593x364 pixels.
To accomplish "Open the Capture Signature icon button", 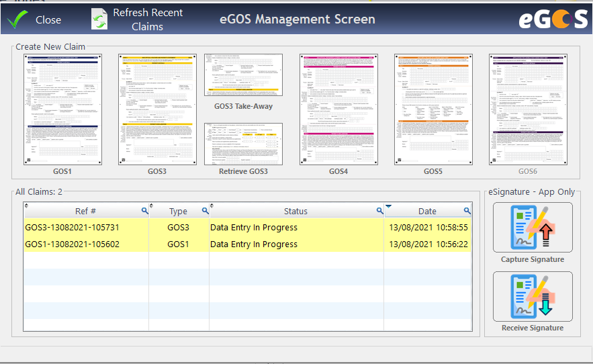I will (533, 228).
